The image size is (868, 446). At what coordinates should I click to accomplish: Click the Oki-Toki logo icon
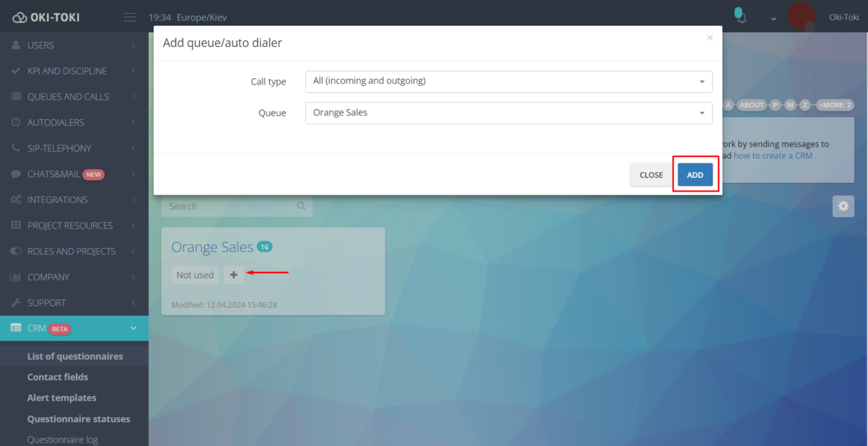[x=20, y=17]
